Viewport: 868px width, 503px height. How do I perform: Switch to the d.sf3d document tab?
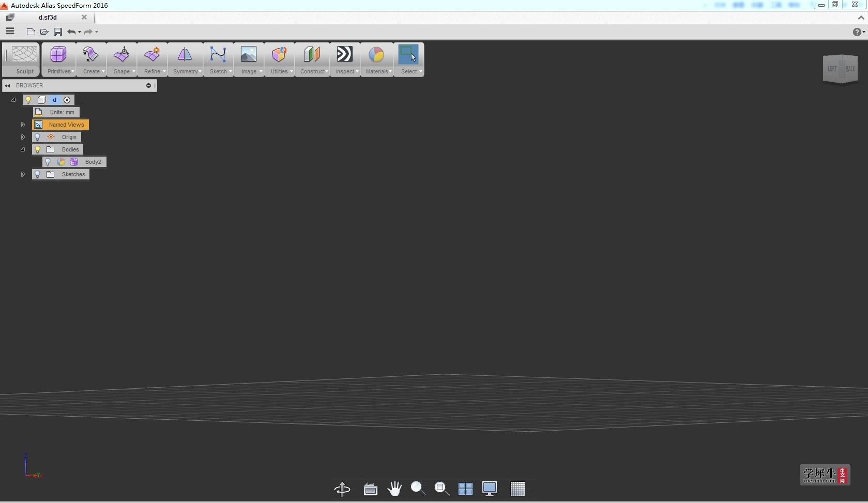point(48,17)
